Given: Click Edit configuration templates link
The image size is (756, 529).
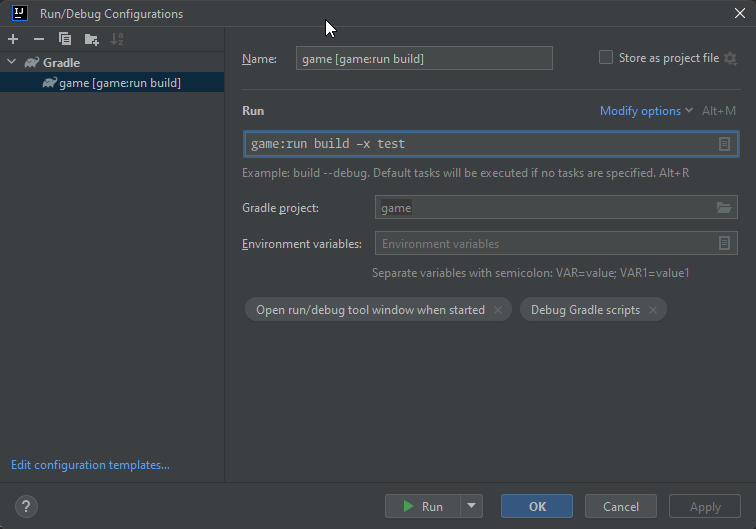Looking at the screenshot, I should [x=90, y=464].
